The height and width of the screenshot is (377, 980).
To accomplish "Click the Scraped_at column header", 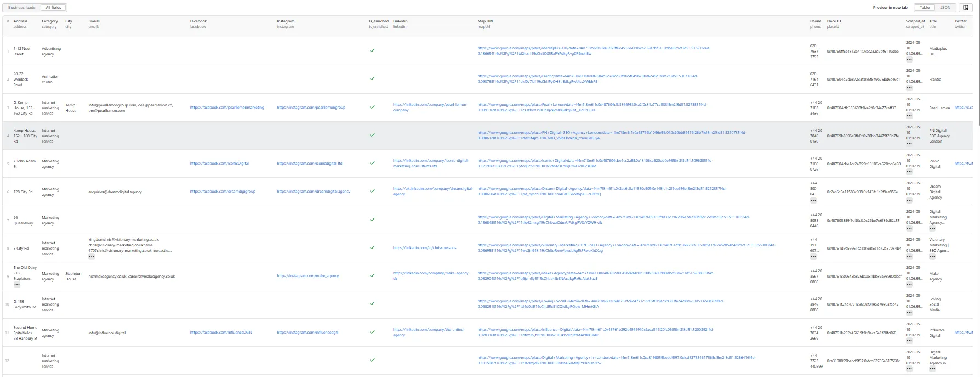I will [x=915, y=24].
